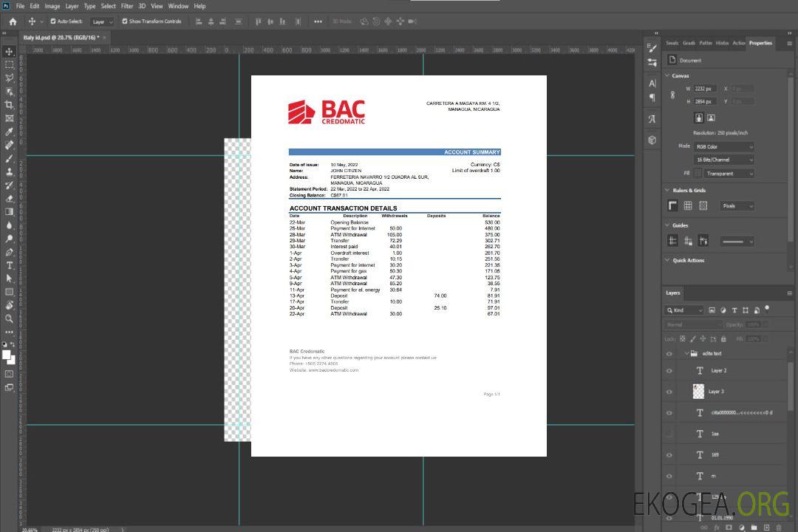Open the 3D panel cube icon
798x532 pixels.
pos(652,140)
